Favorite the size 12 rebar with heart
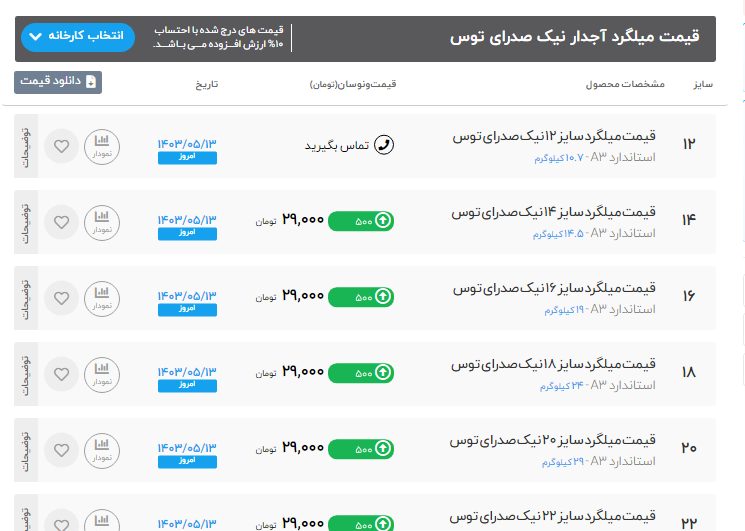 point(62,146)
